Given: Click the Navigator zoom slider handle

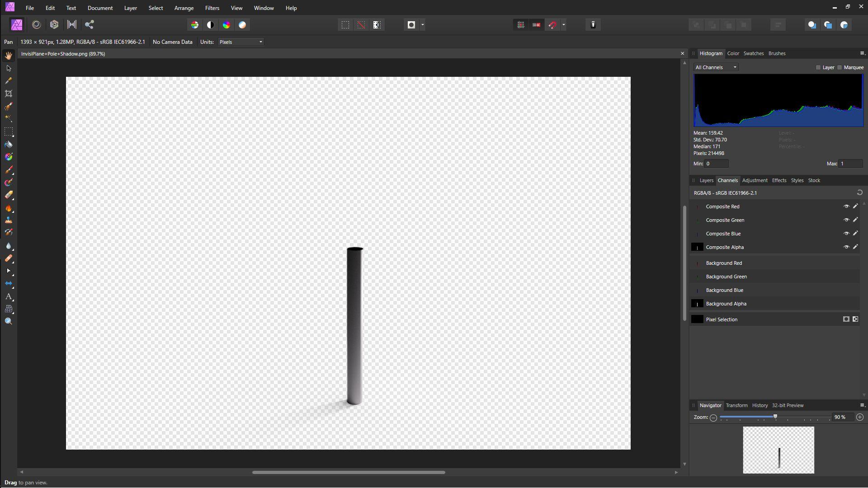Looking at the screenshot, I should pos(775,417).
